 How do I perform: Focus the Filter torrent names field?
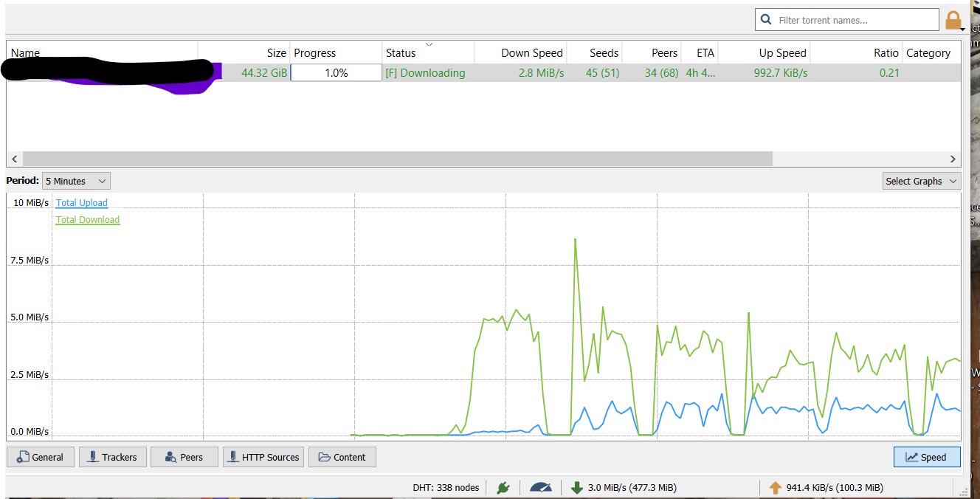click(847, 20)
